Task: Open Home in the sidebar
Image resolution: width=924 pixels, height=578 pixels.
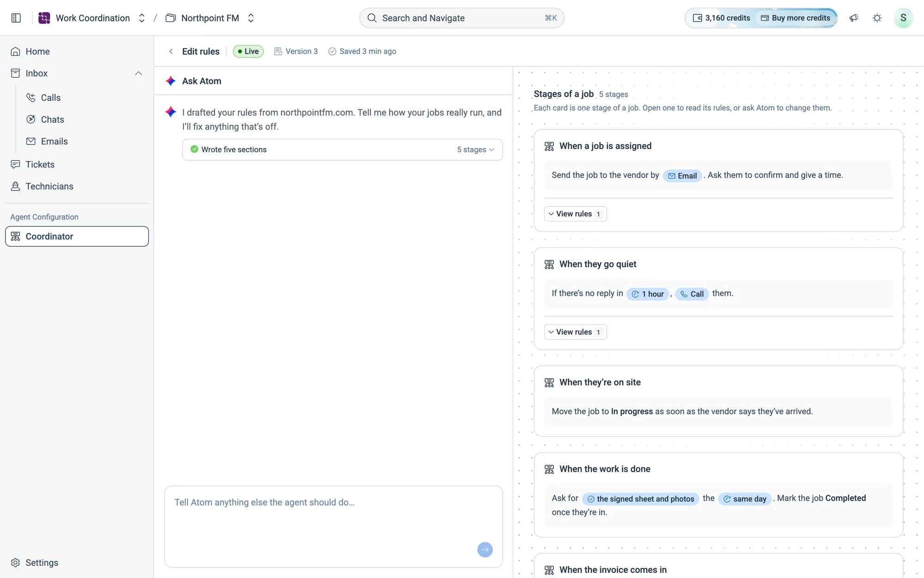Action: tap(77, 51)
